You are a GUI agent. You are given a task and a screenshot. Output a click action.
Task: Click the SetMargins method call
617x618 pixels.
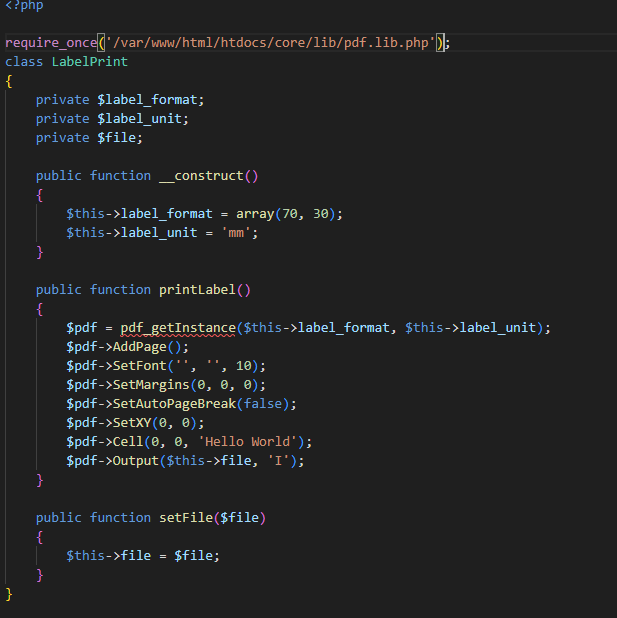[151, 385]
